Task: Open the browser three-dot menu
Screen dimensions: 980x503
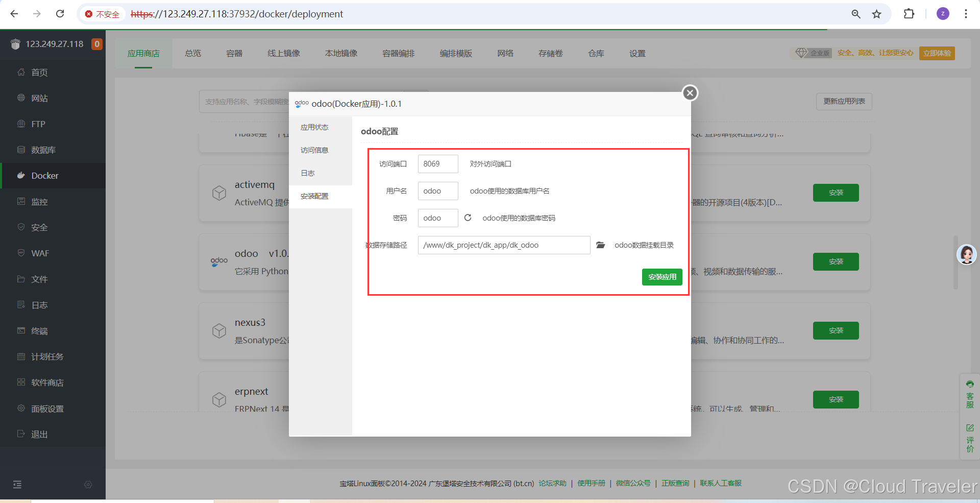Action: [x=966, y=14]
